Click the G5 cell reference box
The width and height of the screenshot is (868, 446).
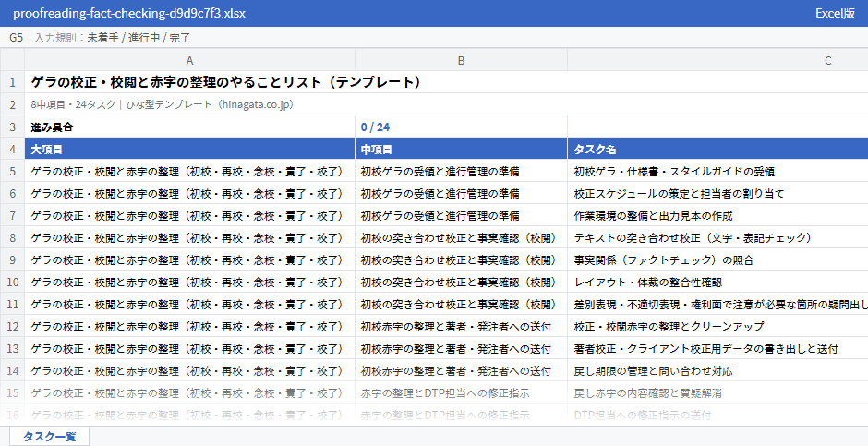16,38
